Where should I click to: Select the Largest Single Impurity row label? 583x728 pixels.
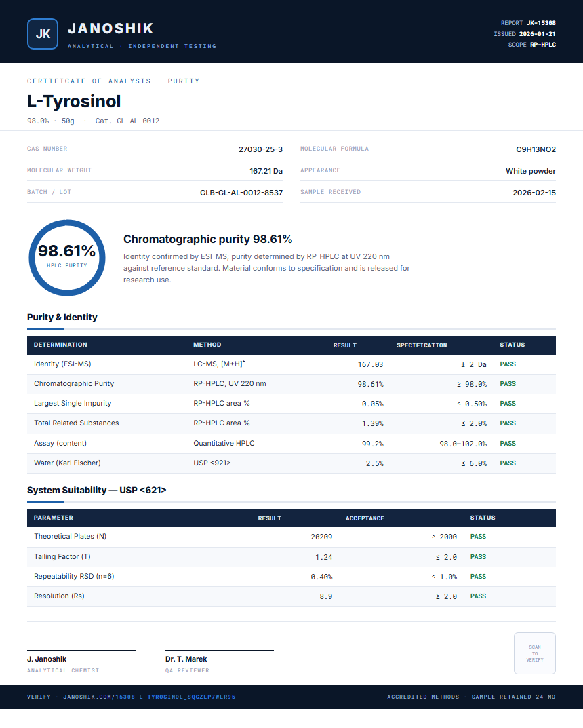coord(73,403)
